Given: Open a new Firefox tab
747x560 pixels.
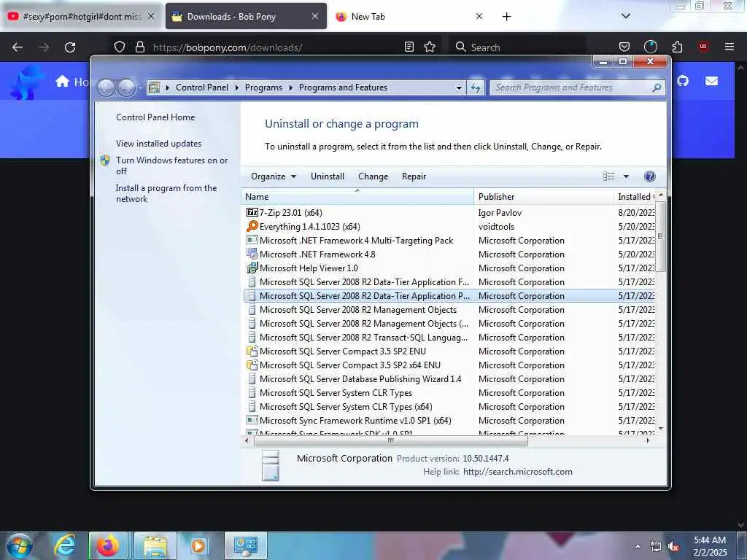Looking at the screenshot, I should [x=506, y=17].
